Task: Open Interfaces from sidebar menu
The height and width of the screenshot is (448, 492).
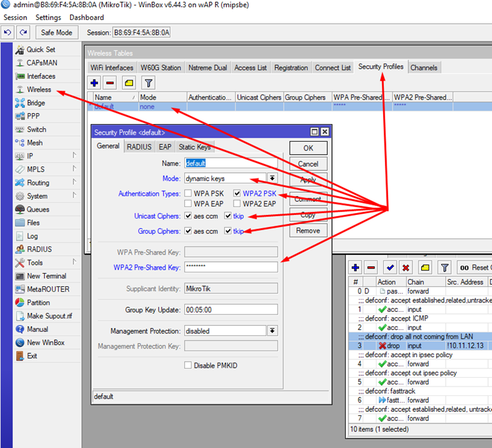Action: (x=41, y=76)
